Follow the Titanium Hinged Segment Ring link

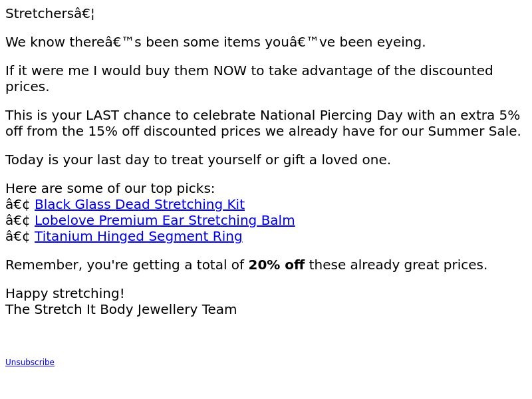point(138,237)
